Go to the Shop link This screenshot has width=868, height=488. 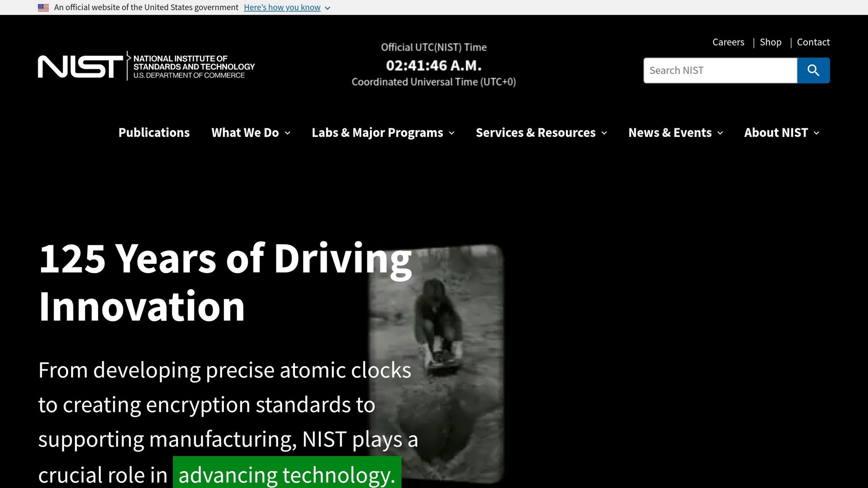click(771, 42)
